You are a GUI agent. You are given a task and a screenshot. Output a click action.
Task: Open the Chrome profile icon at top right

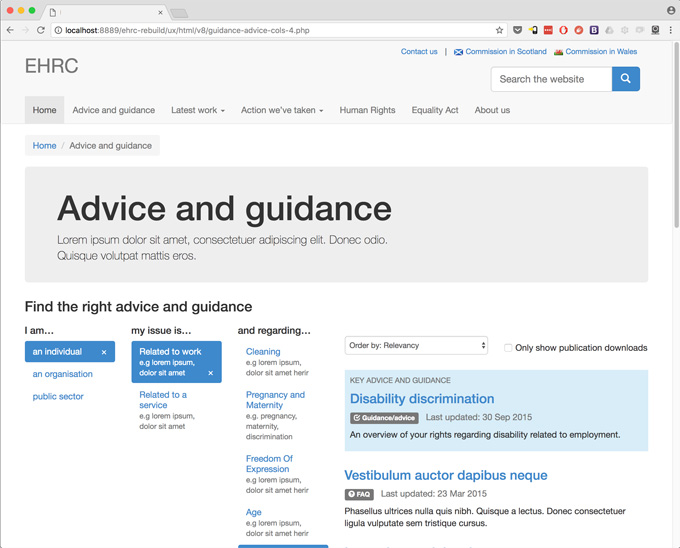(x=671, y=10)
